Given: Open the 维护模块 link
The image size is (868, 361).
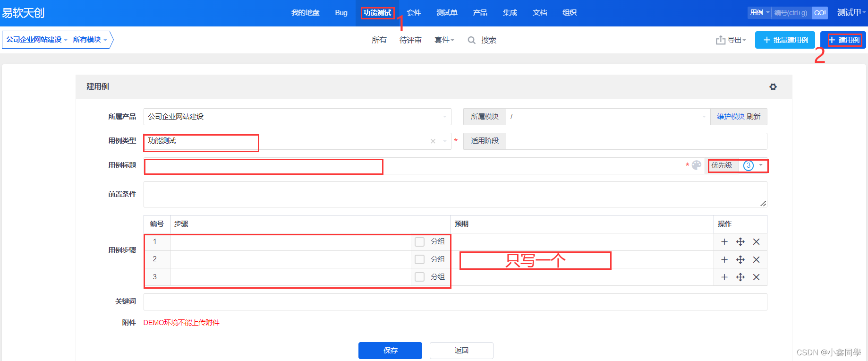Looking at the screenshot, I should click(x=731, y=117).
